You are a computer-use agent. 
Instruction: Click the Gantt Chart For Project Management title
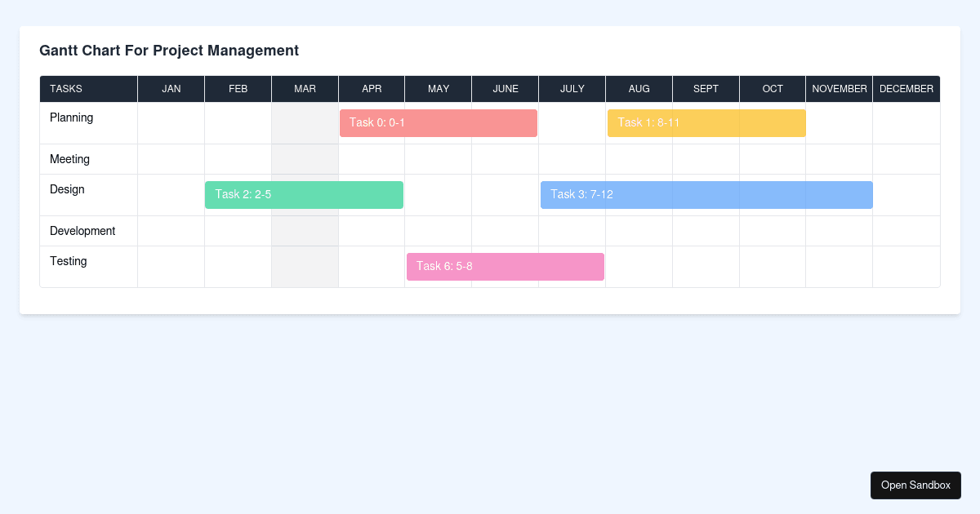pos(169,51)
